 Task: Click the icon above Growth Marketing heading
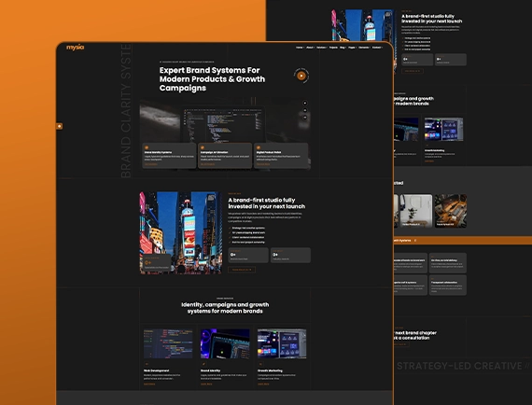pyautogui.click(x=260, y=364)
